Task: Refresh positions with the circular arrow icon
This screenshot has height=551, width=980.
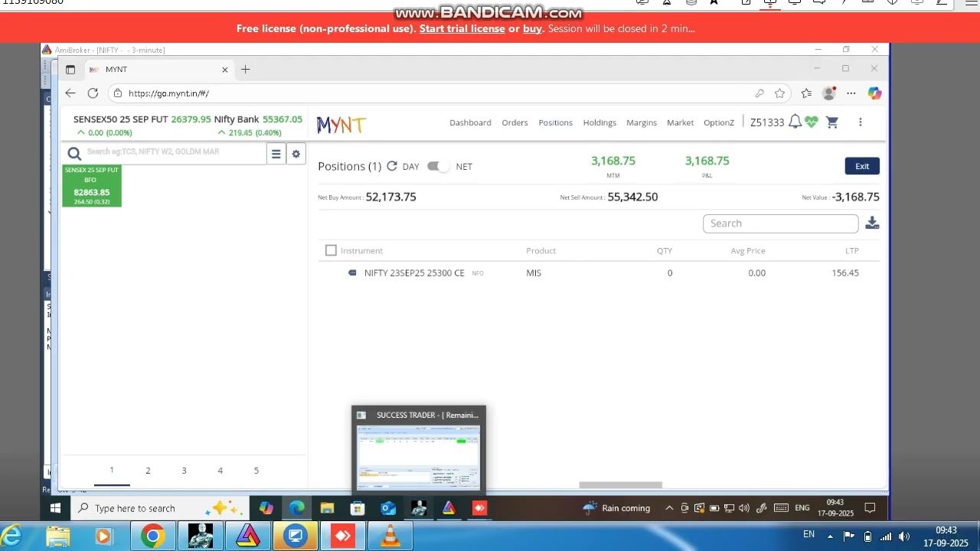Action: pyautogui.click(x=392, y=166)
